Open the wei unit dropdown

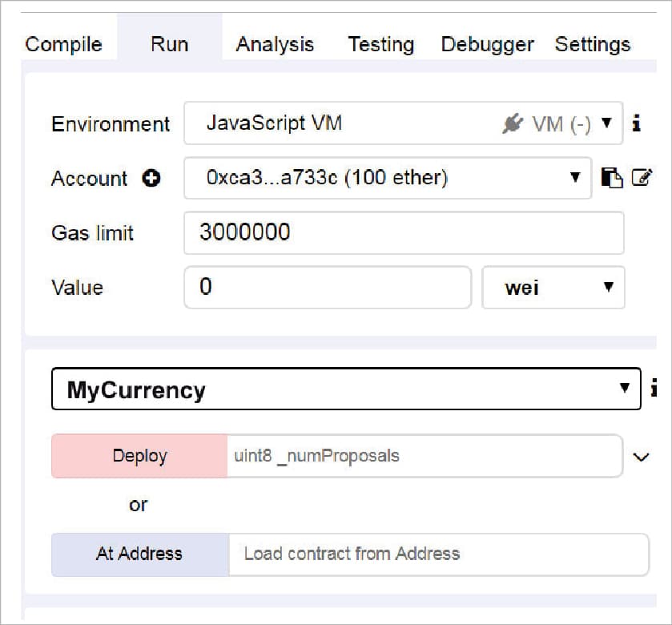(x=553, y=288)
